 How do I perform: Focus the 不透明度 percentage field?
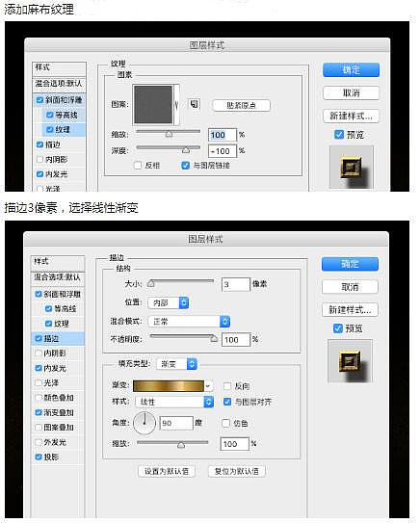(x=235, y=340)
